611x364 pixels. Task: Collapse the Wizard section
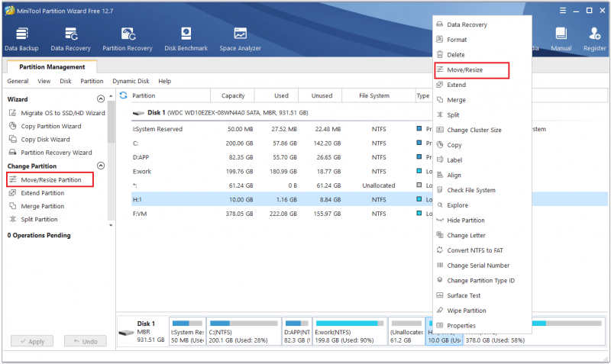[101, 99]
